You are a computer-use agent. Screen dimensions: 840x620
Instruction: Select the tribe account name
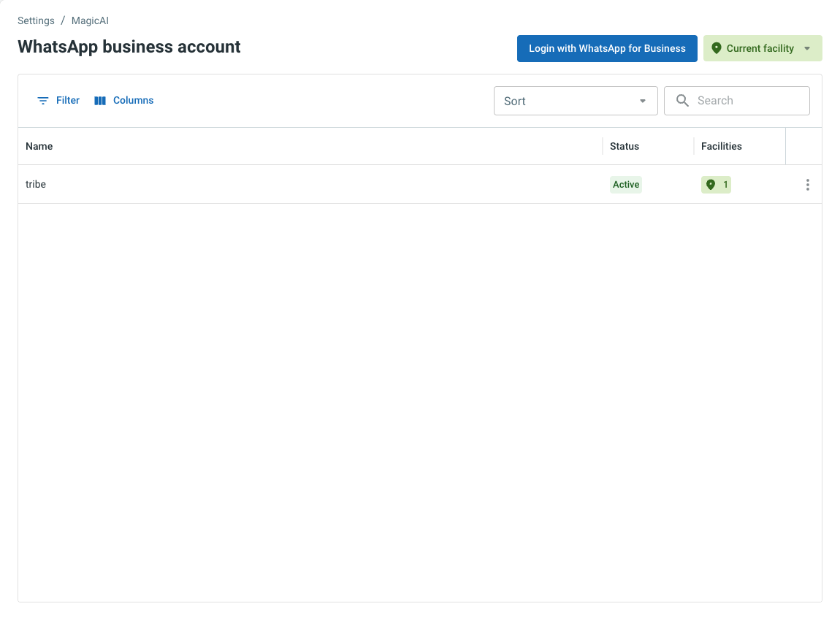click(36, 184)
